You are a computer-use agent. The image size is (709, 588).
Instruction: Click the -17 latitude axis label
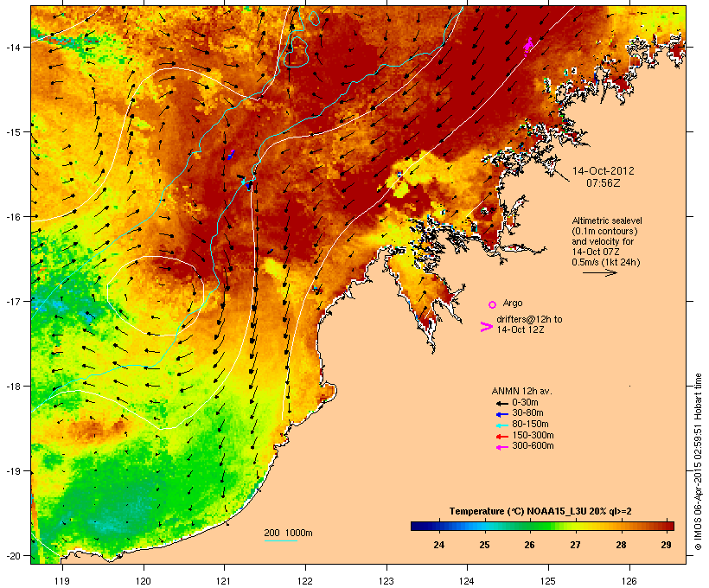coord(12,301)
